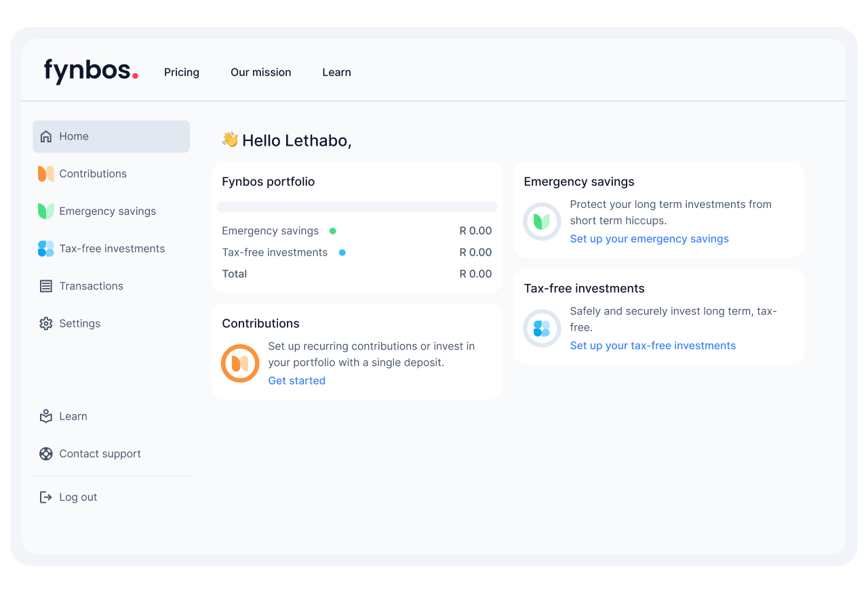The height and width of the screenshot is (593, 868).
Task: Click the orange circular Contributions card icon
Action: (x=240, y=363)
